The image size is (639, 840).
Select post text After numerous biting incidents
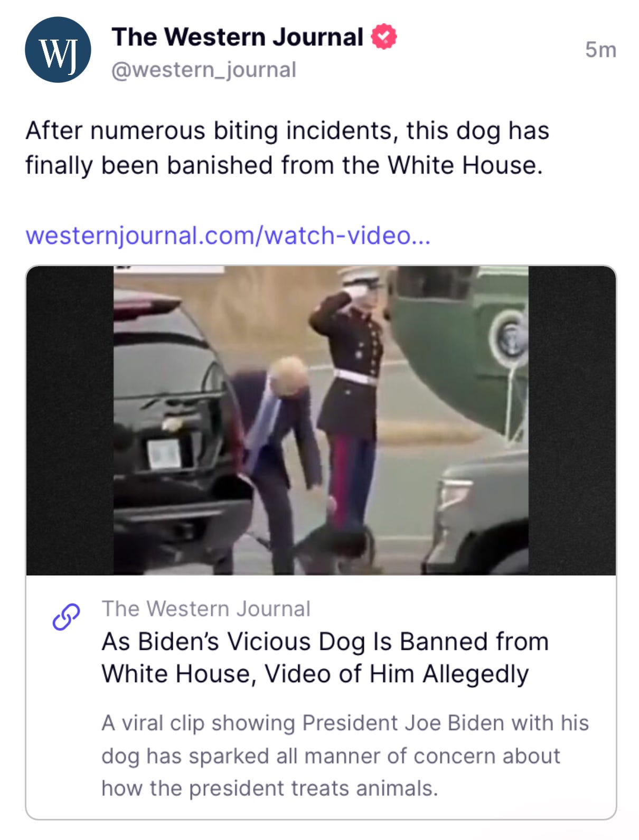point(287,131)
